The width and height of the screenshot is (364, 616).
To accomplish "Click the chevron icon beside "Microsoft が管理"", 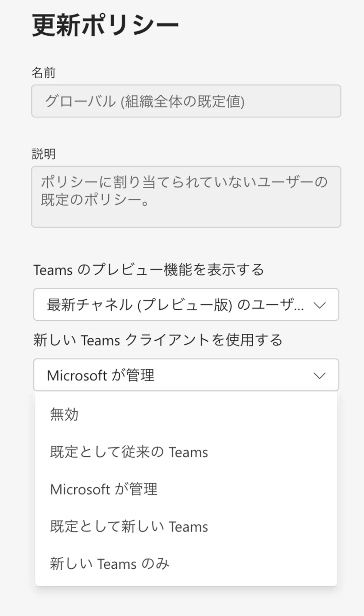I will pyautogui.click(x=319, y=376).
